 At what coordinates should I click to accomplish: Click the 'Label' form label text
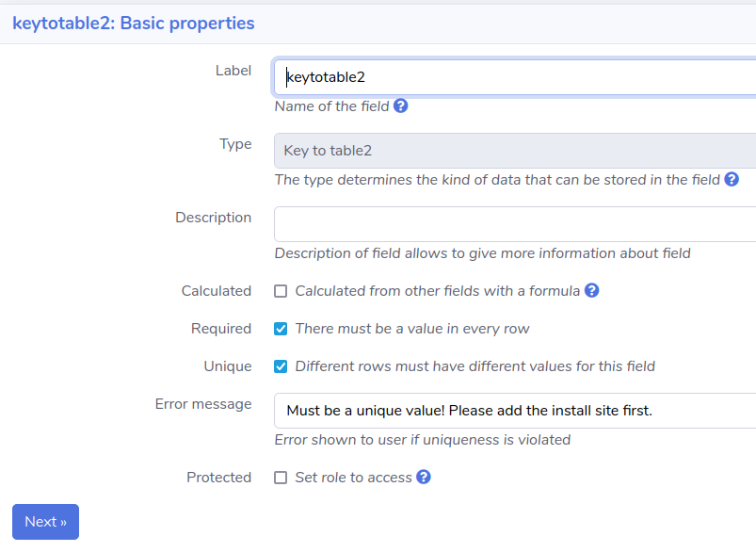[233, 71]
